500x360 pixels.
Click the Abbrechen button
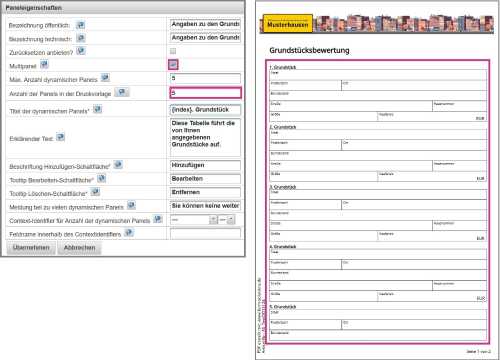pos(79,248)
